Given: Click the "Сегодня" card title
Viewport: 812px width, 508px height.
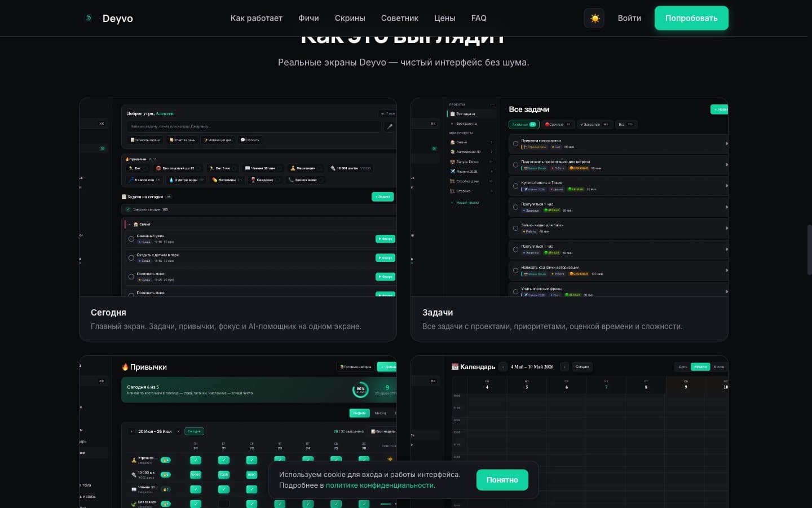Looking at the screenshot, I should 108,313.
